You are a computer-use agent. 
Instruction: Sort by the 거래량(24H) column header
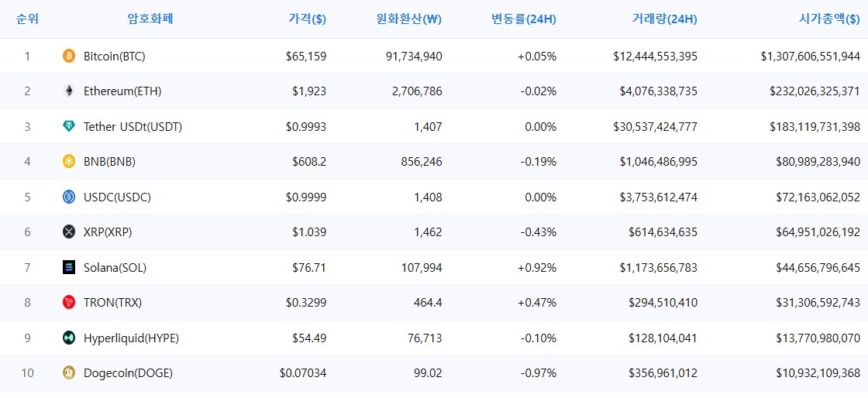664,19
